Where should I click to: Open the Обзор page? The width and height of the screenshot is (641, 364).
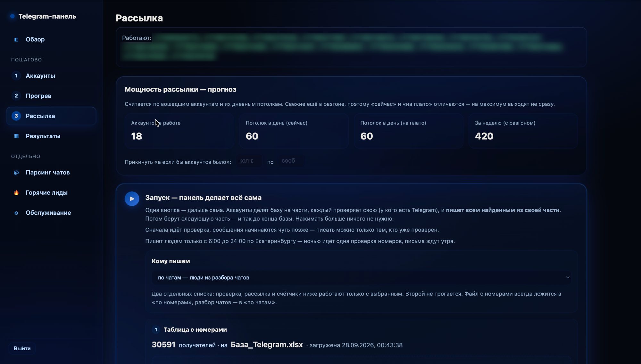[51, 39]
